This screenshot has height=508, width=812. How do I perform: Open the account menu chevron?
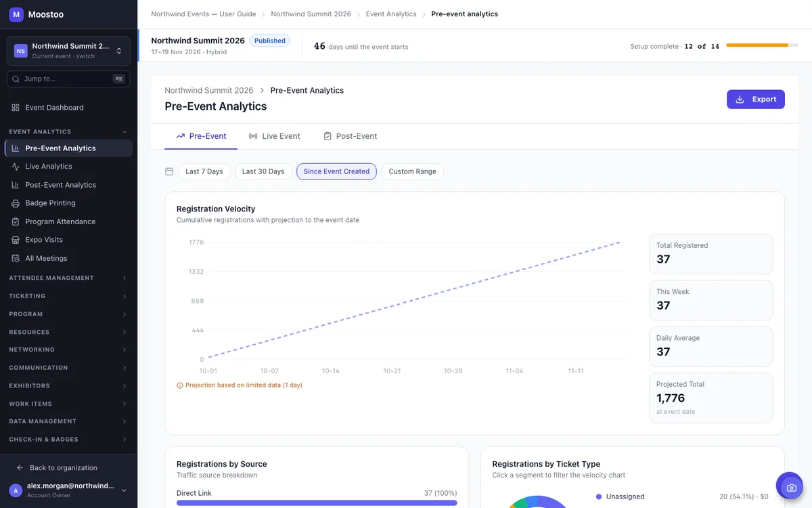tap(124, 490)
